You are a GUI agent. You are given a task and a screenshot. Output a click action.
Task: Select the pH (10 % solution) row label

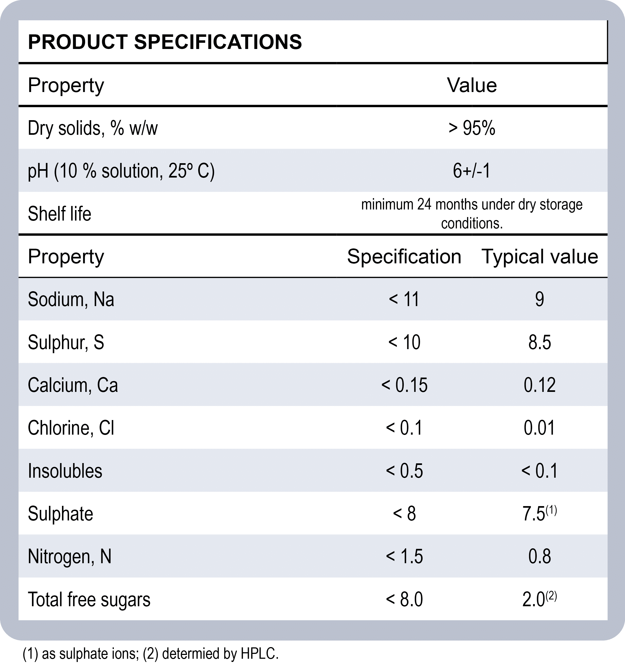[x=121, y=171]
